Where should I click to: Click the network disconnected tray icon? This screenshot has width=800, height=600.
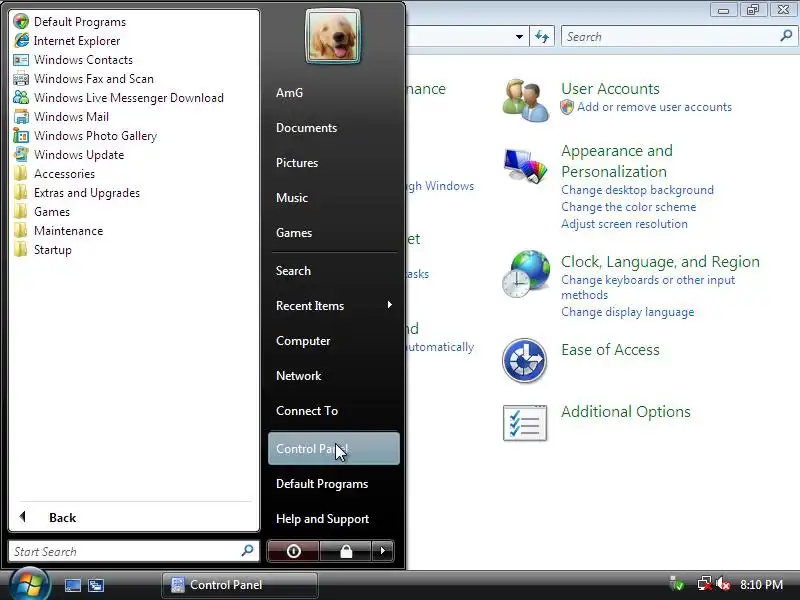[x=705, y=584]
